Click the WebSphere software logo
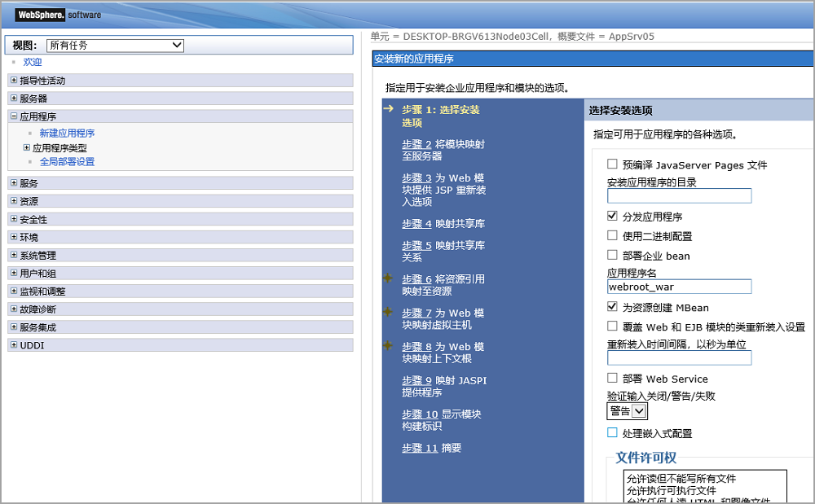 coord(58,15)
